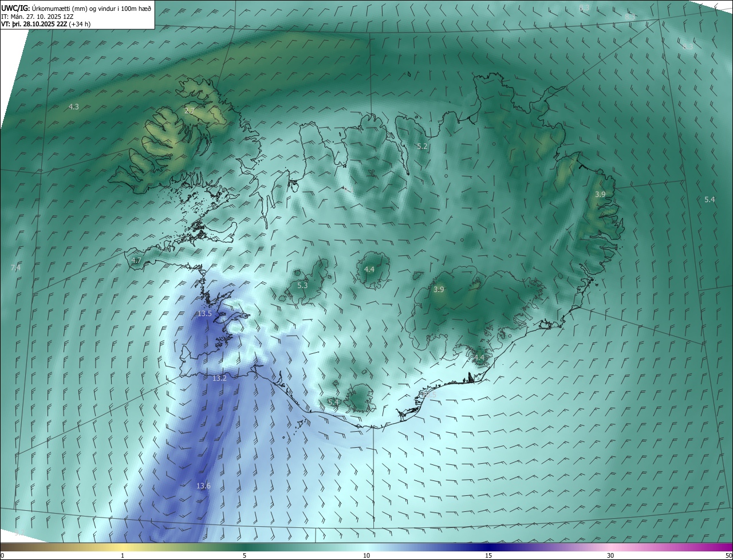Select the 4.7 label on Snæfellsnes peninsula
Viewport: 733px width, 560px height.
(x=136, y=261)
